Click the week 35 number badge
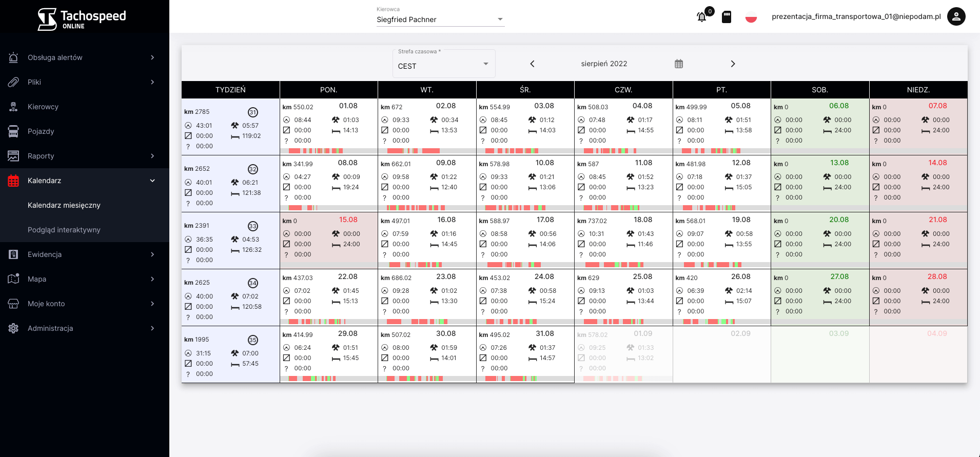The width and height of the screenshot is (980, 457). click(x=253, y=340)
